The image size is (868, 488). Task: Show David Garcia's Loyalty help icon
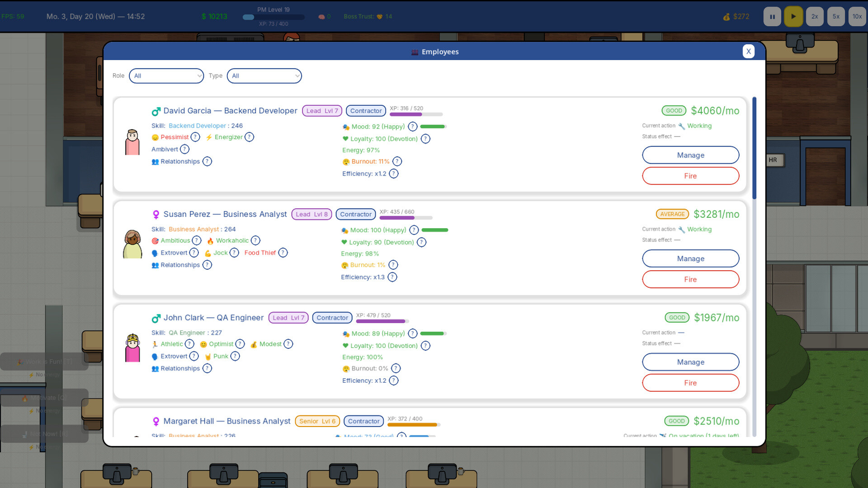(425, 139)
